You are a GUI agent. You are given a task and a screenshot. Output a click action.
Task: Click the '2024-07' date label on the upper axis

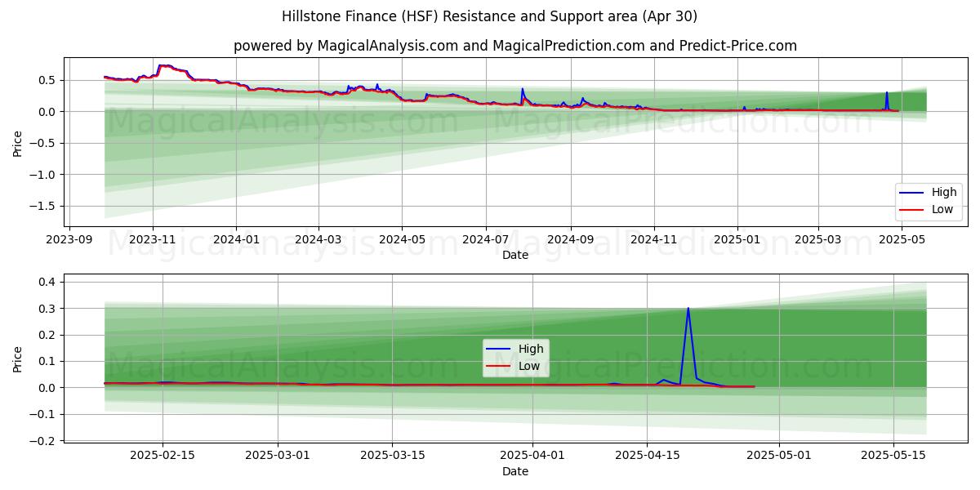(x=485, y=239)
